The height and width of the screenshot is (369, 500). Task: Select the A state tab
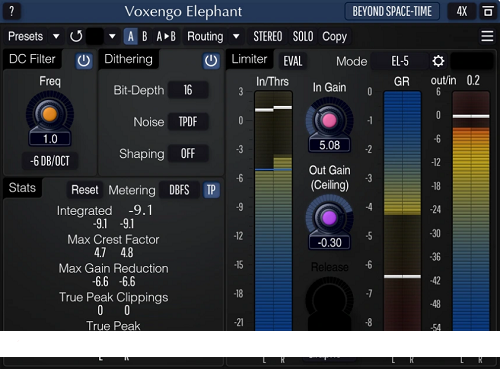pyautogui.click(x=130, y=36)
